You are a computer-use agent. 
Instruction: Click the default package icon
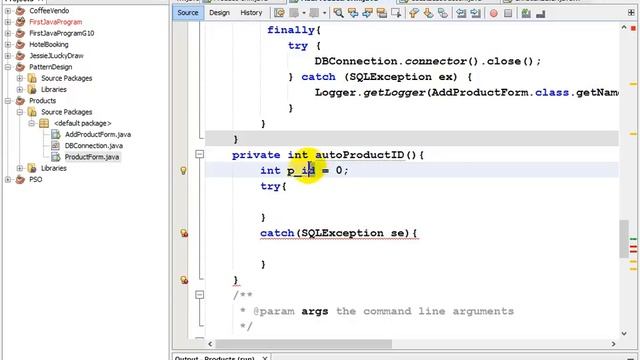click(44, 123)
